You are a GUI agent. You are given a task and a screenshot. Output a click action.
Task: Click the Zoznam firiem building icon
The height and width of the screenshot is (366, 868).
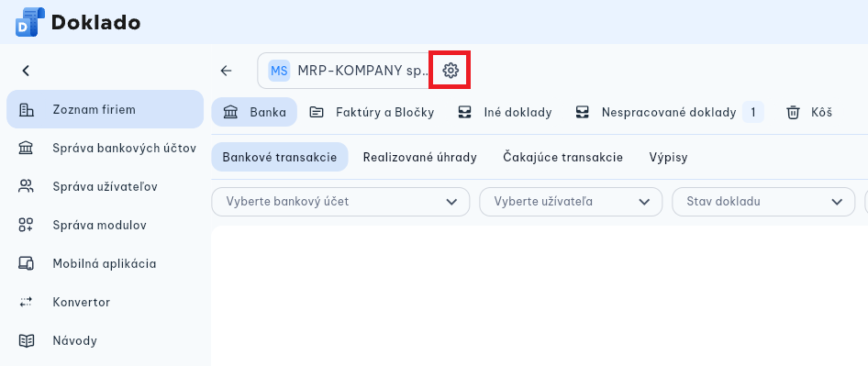tap(26, 110)
